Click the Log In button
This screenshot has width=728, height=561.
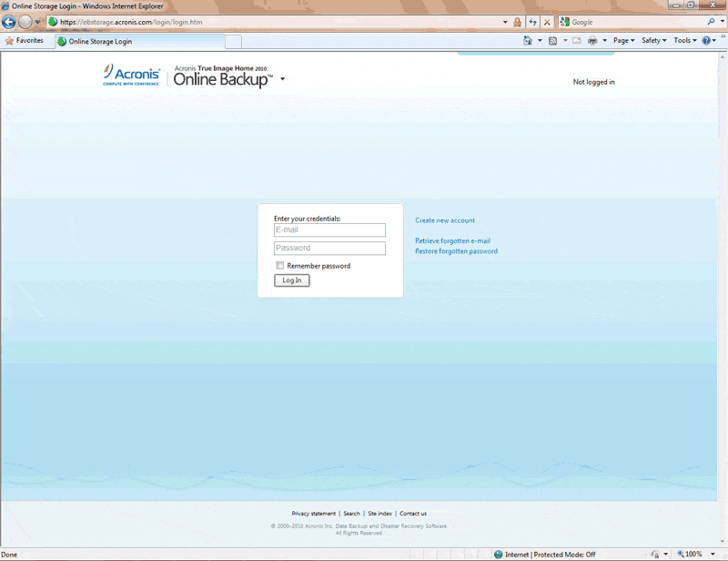tap(291, 280)
